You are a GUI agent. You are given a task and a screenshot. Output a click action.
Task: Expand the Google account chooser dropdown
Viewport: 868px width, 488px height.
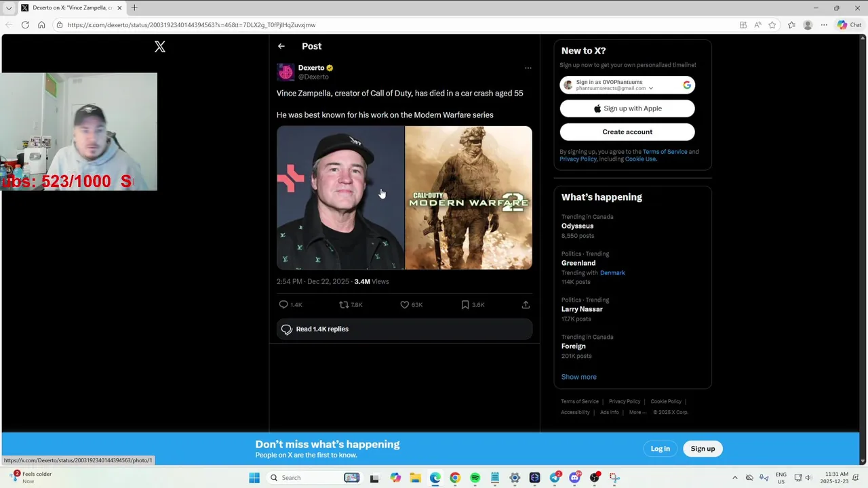point(651,88)
